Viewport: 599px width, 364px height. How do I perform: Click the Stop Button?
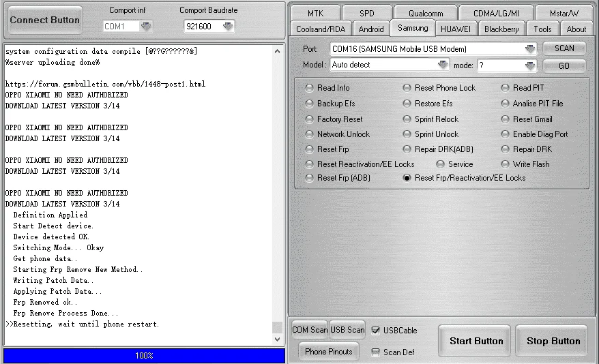coord(553,341)
